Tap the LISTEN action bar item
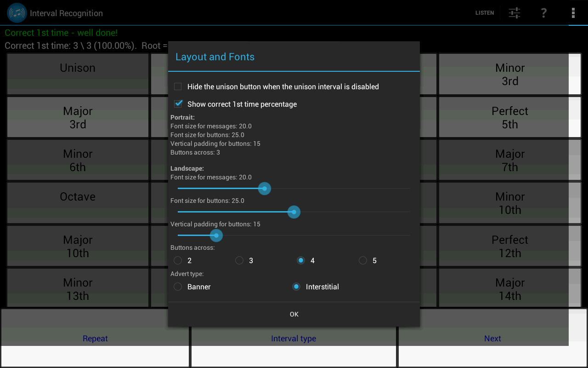588x368 pixels. [485, 13]
